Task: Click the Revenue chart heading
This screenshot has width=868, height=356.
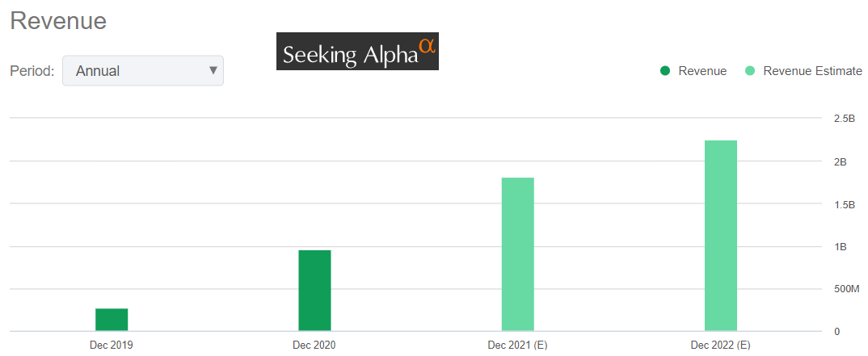Action: pos(58,21)
